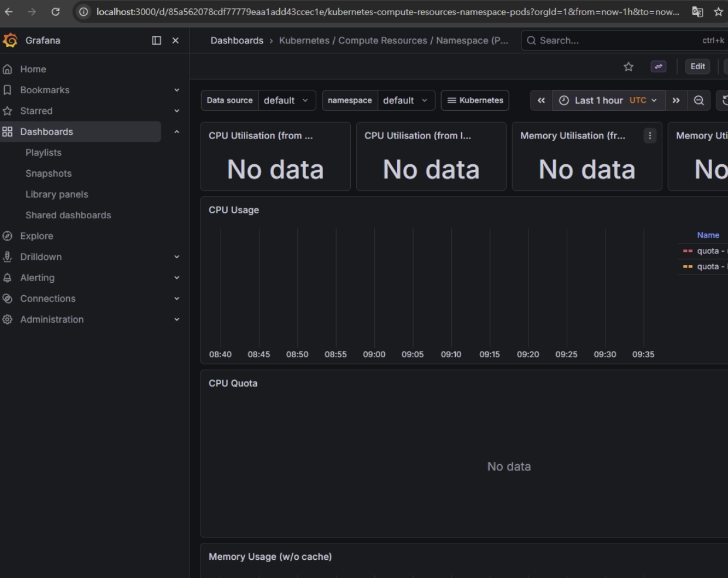Open the Data source dropdown

pyautogui.click(x=286, y=100)
